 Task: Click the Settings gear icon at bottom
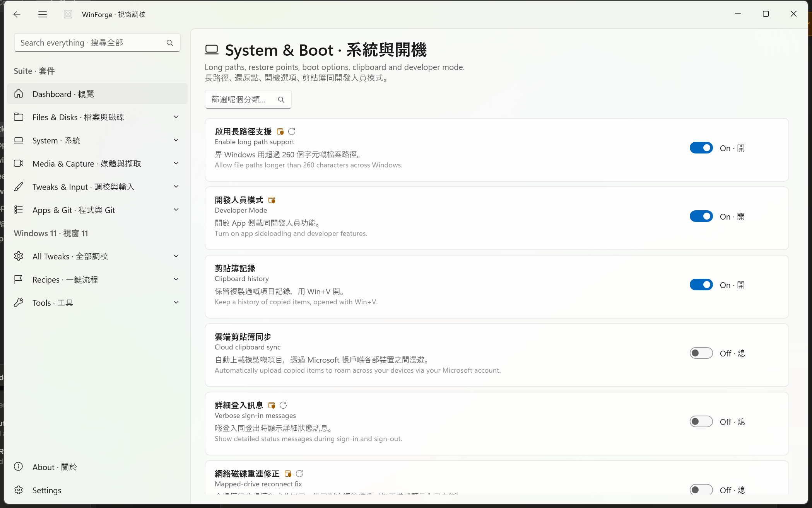(19, 490)
